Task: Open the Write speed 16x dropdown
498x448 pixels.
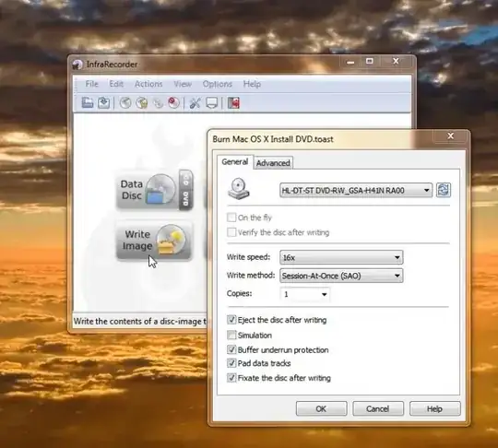Action: pos(341,257)
